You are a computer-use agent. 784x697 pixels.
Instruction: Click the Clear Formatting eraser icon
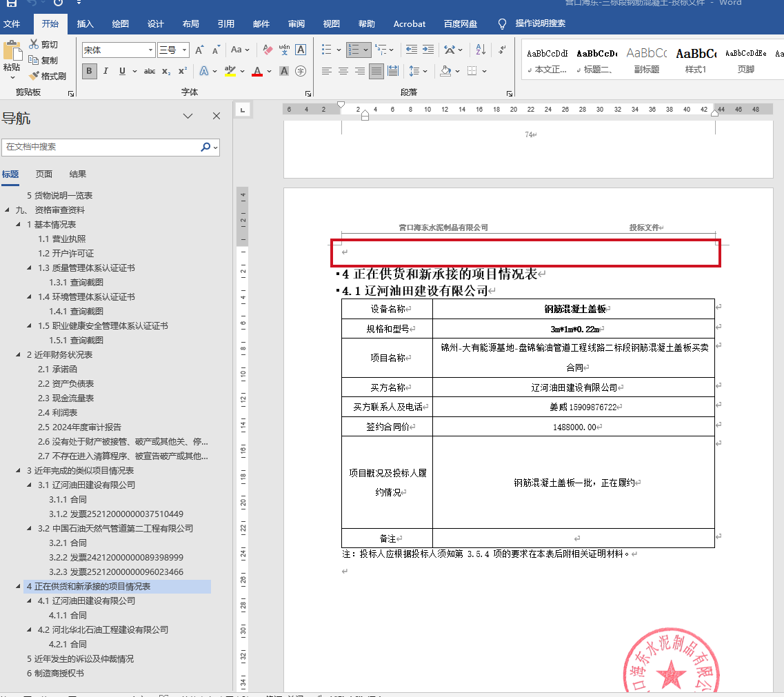coord(268,50)
